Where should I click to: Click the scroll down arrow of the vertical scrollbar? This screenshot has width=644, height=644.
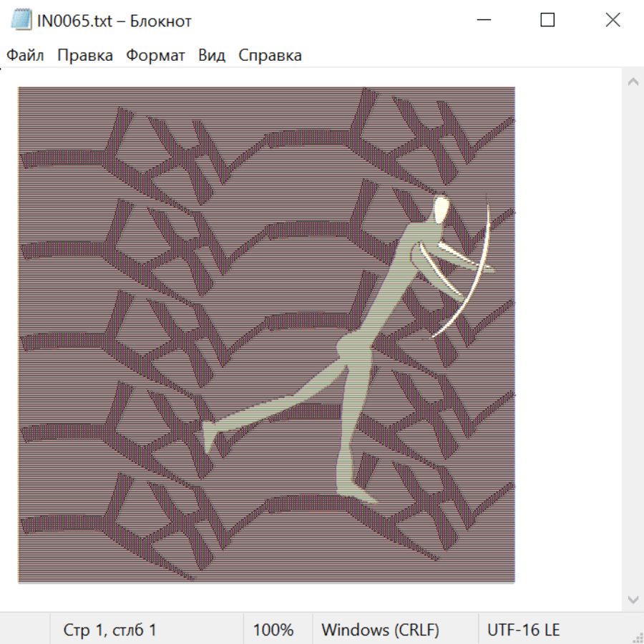click(x=633, y=599)
